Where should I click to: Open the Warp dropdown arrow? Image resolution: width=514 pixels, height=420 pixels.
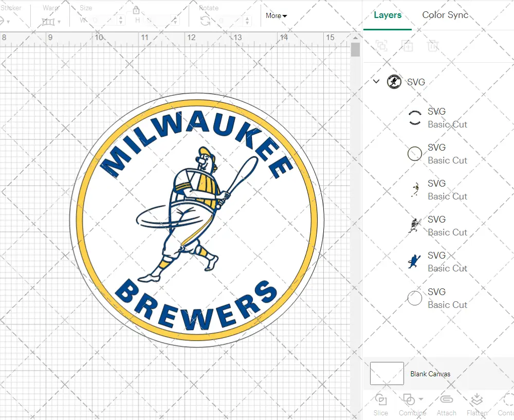pos(59,22)
